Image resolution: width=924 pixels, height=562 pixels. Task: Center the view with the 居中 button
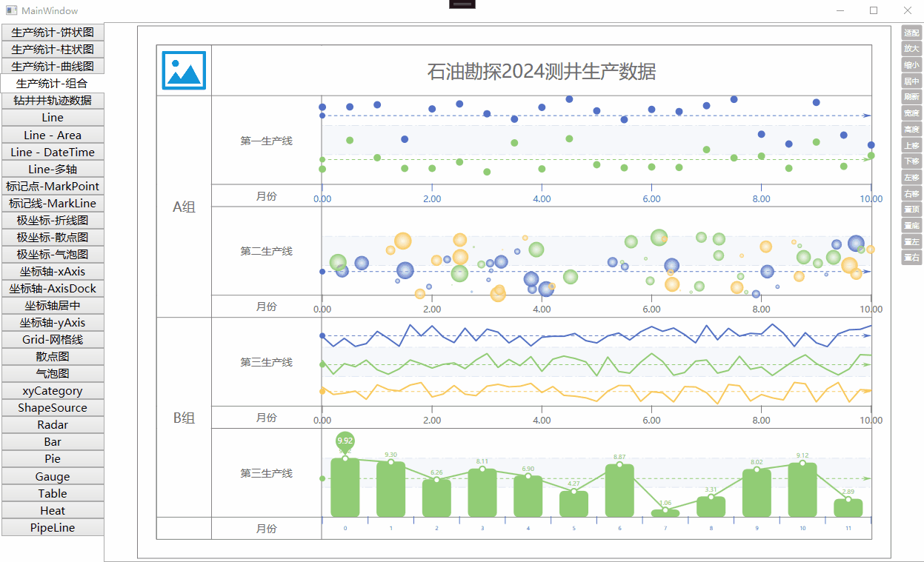(x=911, y=81)
